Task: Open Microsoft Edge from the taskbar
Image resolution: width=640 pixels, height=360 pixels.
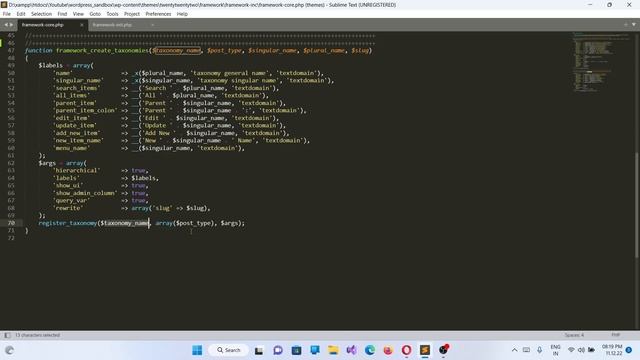Action: [x=370, y=350]
